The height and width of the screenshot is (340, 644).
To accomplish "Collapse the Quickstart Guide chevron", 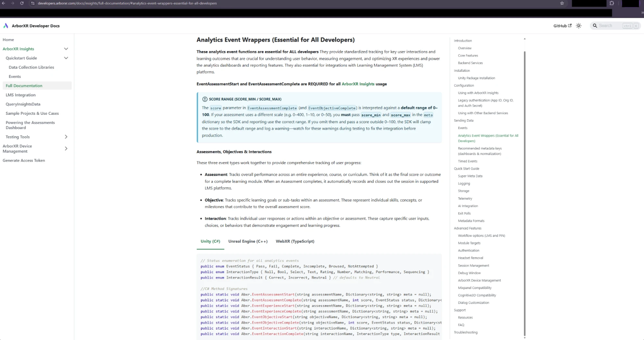I will [66, 58].
